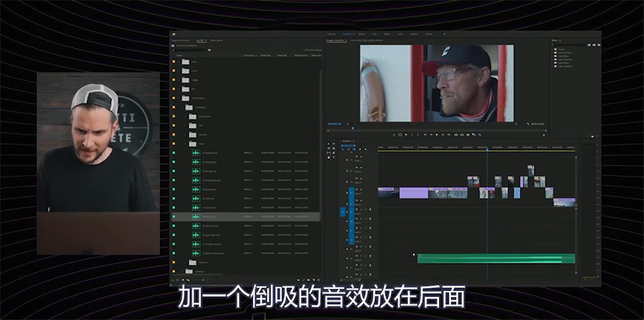
Task: Select the Selection tool in timeline toolbar
Action: pyautogui.click(x=329, y=144)
